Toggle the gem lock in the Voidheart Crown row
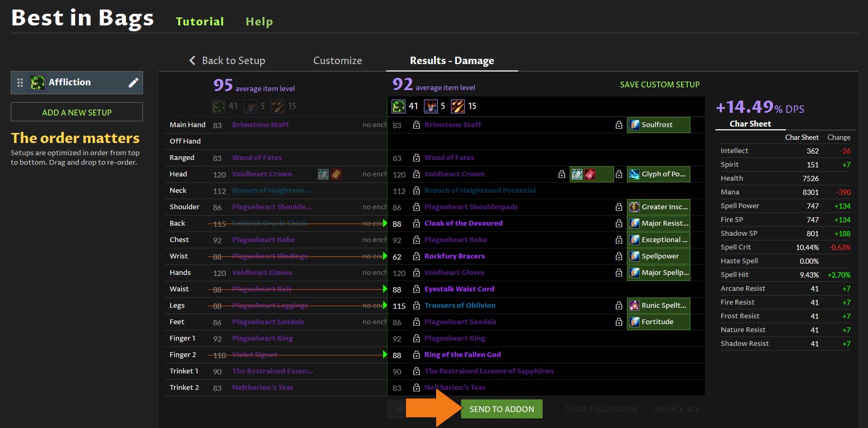The width and height of the screenshot is (868, 428). (x=562, y=174)
